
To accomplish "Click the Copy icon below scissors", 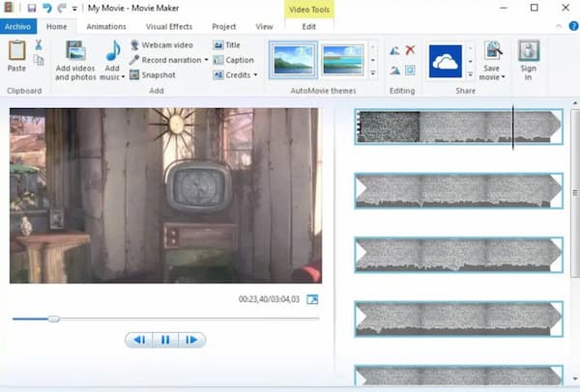I will click(x=39, y=60).
